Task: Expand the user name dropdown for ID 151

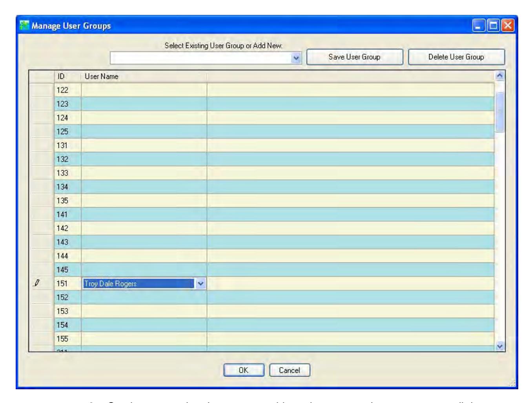Action: pos(200,283)
